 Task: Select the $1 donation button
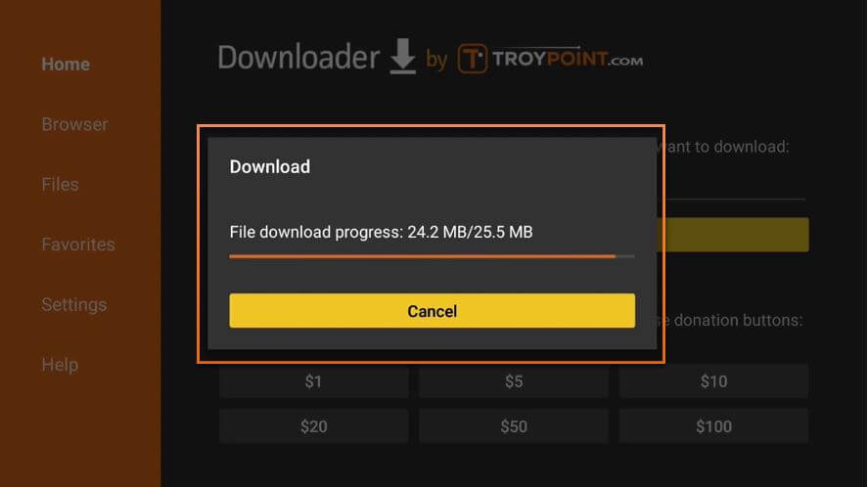click(314, 381)
